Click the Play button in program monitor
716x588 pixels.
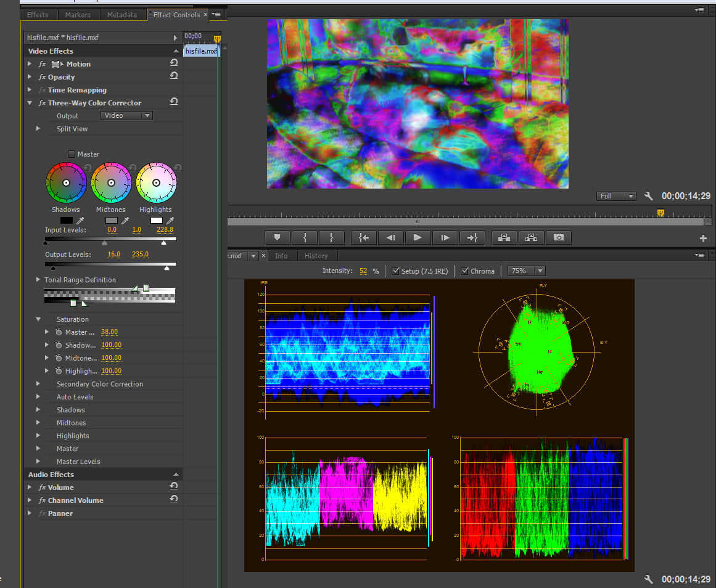coord(418,237)
